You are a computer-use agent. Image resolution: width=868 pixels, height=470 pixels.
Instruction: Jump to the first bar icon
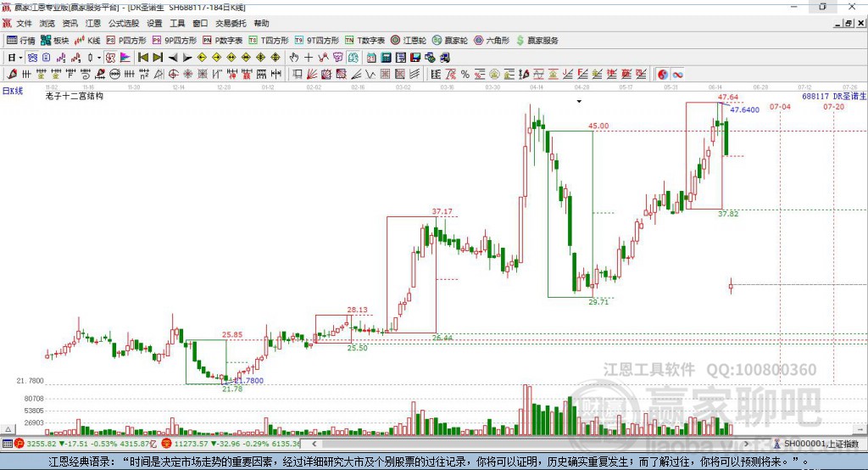click(142, 58)
